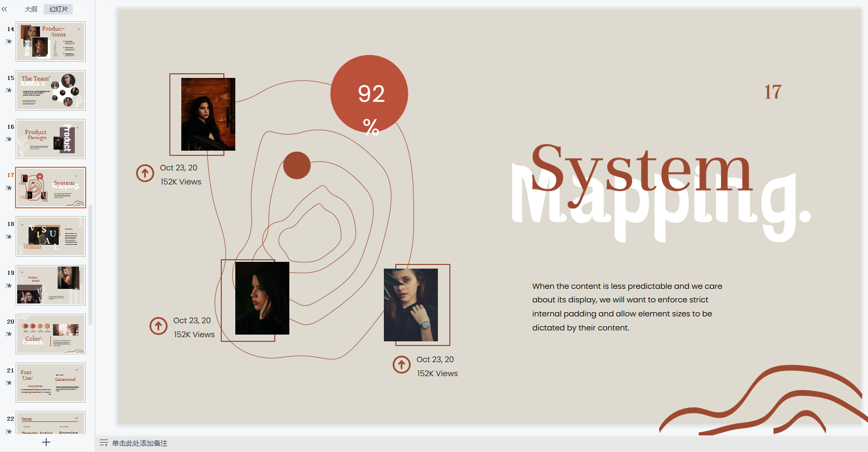Click the animation star icon beside slide 15
Screen dimensions: 868x452
point(9,90)
